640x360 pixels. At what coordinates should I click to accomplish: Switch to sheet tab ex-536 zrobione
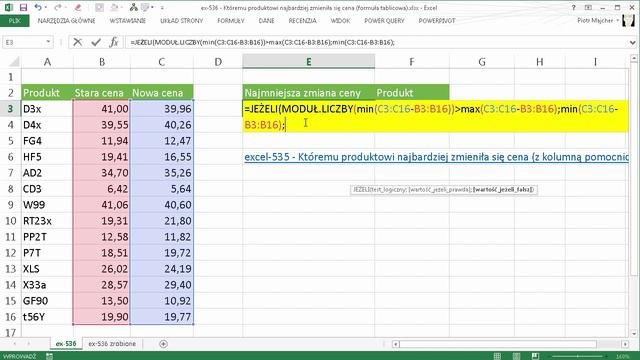coord(112,344)
